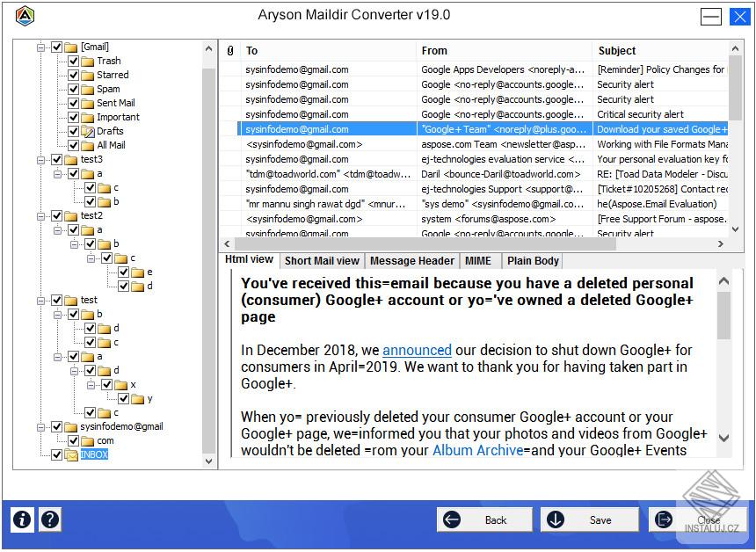Uncheck the [Gmail] folder checkbox
This screenshot has height=552, width=756.
click(x=57, y=47)
